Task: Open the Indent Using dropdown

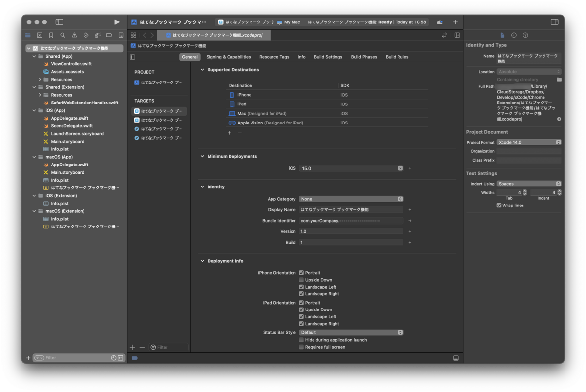Action: point(529,184)
